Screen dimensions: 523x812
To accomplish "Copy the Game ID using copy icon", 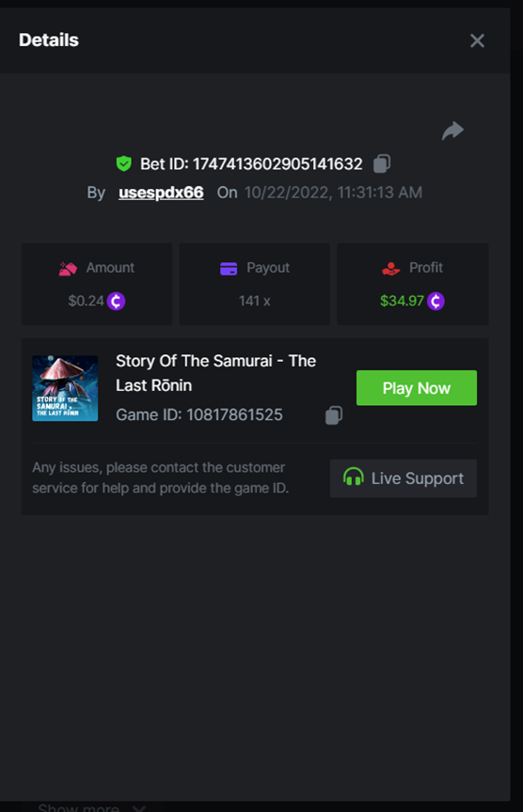I will point(334,415).
